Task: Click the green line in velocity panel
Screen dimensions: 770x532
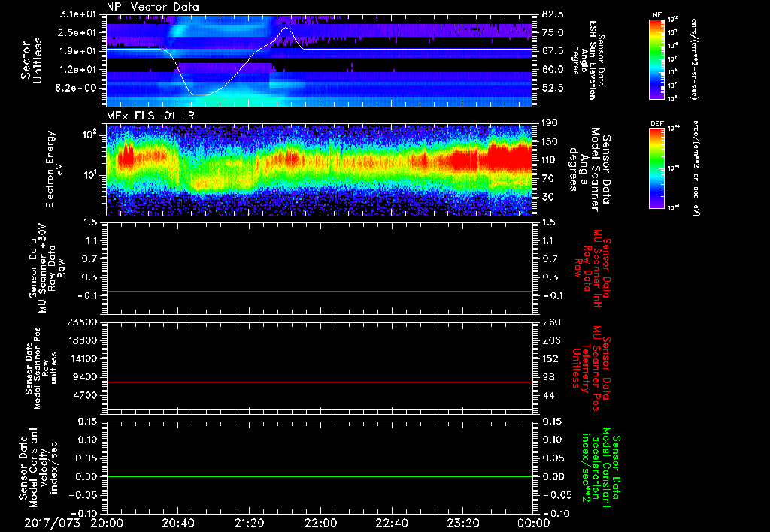Action: 319,476
